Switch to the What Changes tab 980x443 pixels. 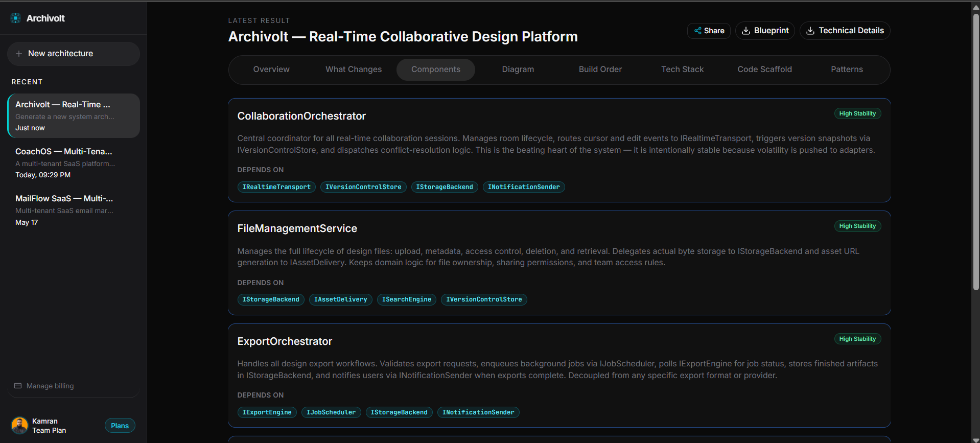pyautogui.click(x=354, y=69)
